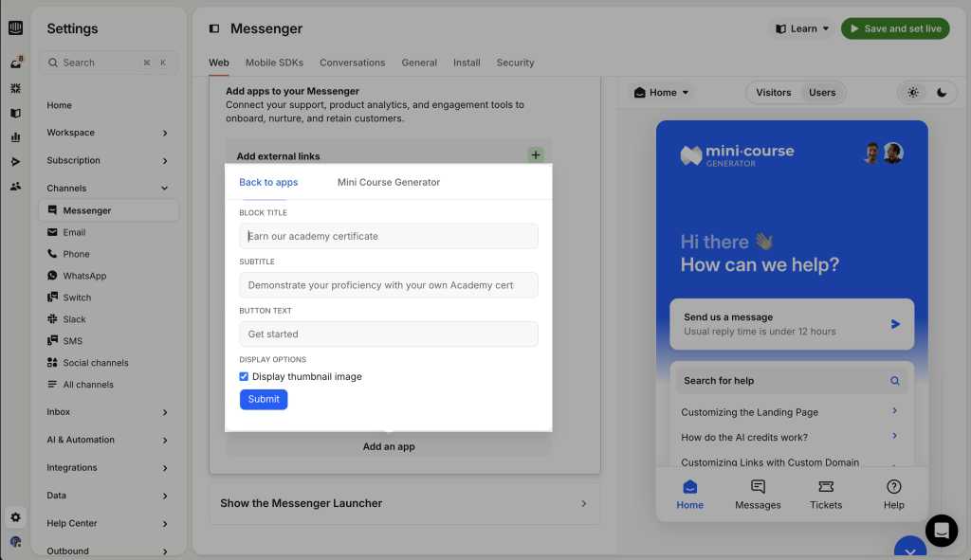The width and height of the screenshot is (971, 560).
Task: Open the Inbox icon with notification badge
Action: point(15,63)
